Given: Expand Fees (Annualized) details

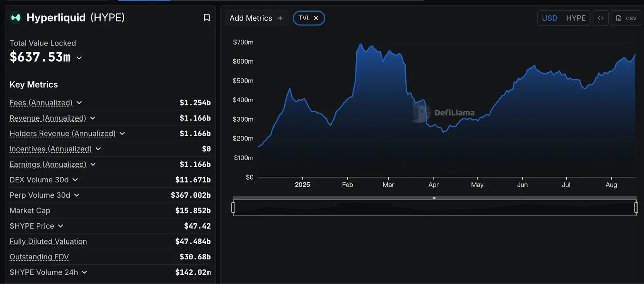Looking at the screenshot, I should pyautogui.click(x=79, y=103).
